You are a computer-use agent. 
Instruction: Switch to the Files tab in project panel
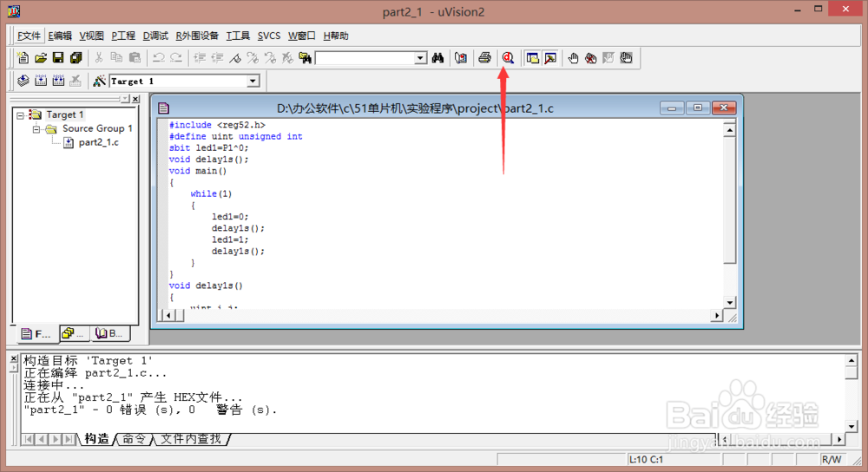(x=36, y=334)
